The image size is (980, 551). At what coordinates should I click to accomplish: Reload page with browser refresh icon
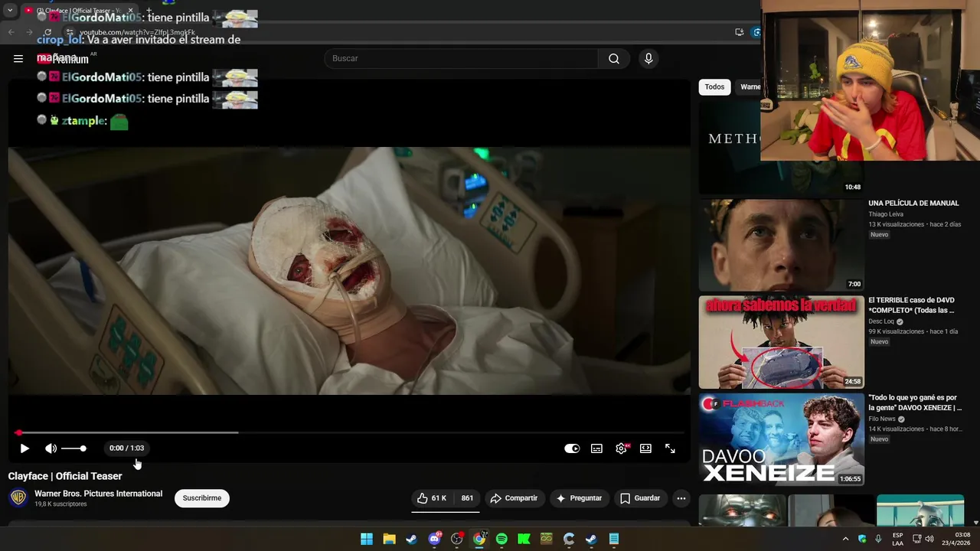[47, 32]
